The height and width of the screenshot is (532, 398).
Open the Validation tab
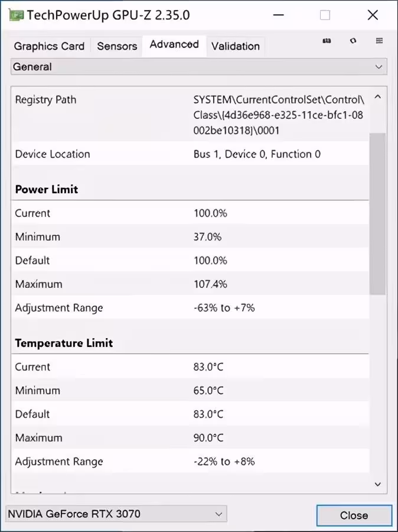point(236,46)
